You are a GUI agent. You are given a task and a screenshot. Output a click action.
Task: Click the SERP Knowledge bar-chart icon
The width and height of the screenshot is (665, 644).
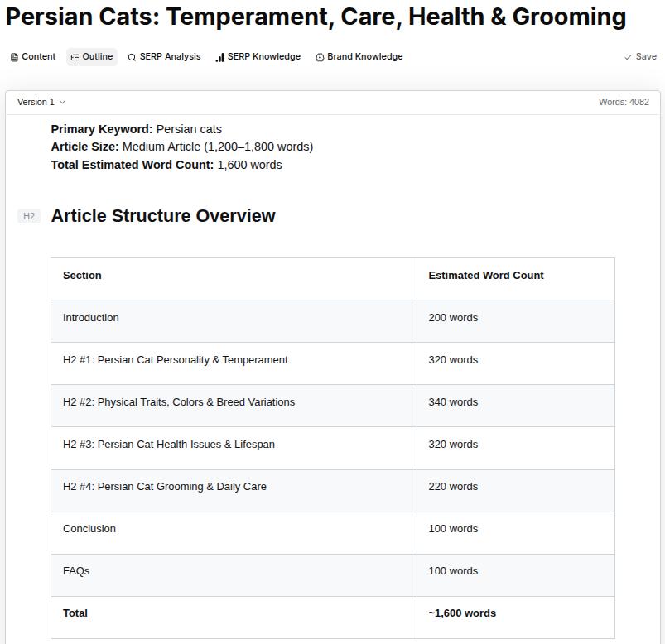219,56
